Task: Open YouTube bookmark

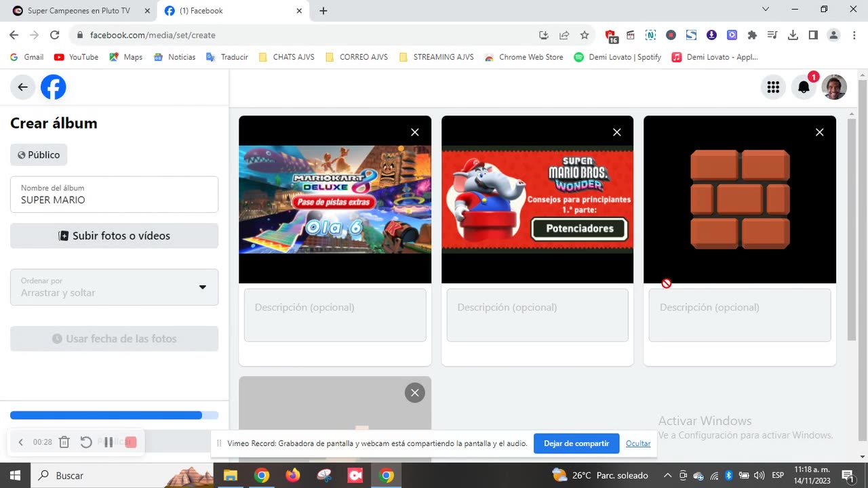Action: [x=76, y=57]
